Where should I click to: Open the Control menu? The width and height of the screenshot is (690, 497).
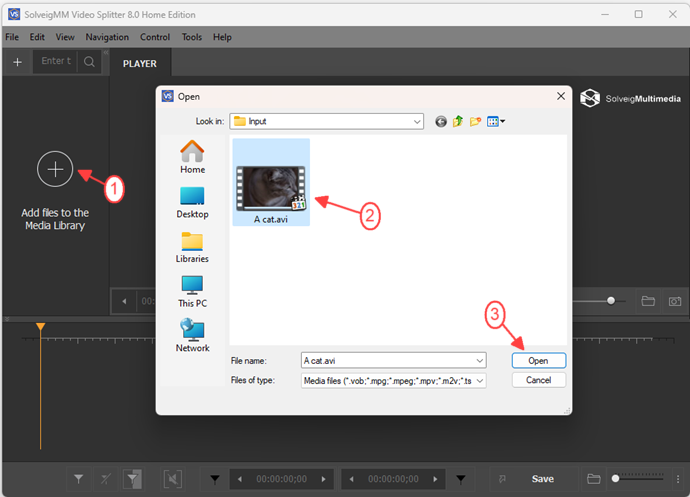155,37
